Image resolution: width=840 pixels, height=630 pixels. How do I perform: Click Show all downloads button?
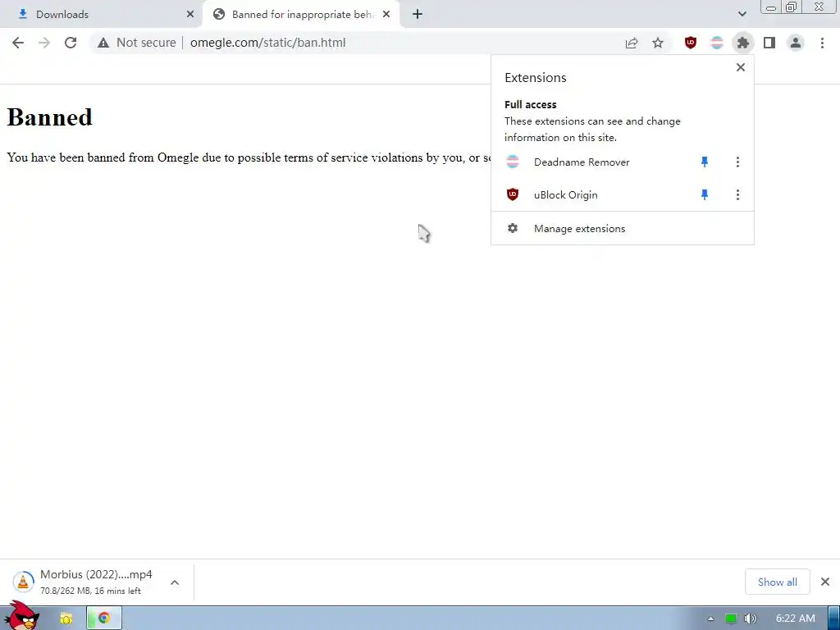[778, 582]
